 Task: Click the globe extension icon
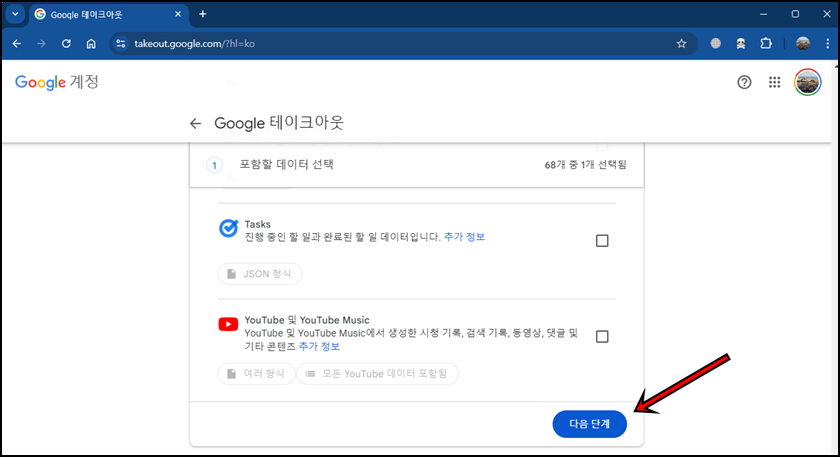point(715,43)
